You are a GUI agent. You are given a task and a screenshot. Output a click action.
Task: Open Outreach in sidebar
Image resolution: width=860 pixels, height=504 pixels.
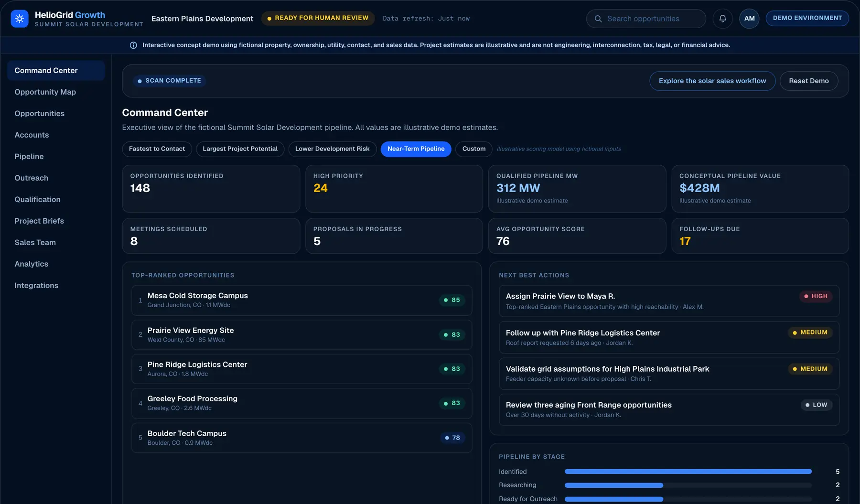(x=56, y=178)
